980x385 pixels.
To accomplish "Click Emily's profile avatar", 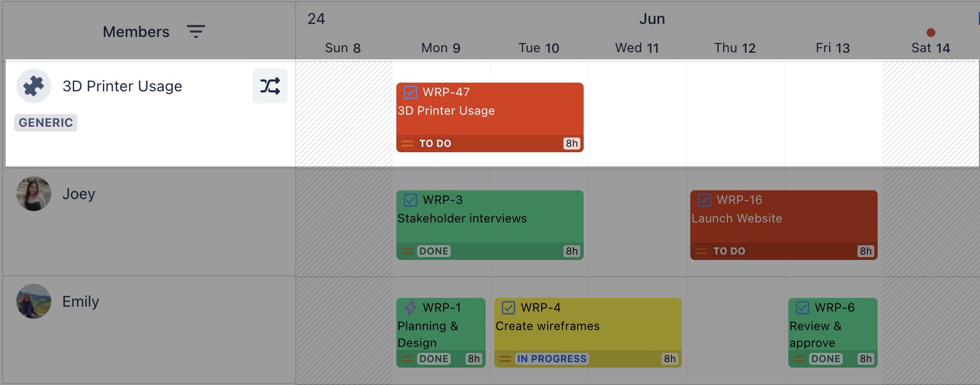I will (34, 301).
